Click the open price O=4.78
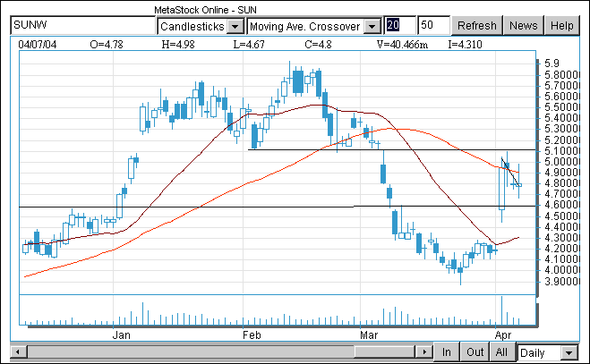The height and width of the screenshot is (364, 590). (107, 45)
